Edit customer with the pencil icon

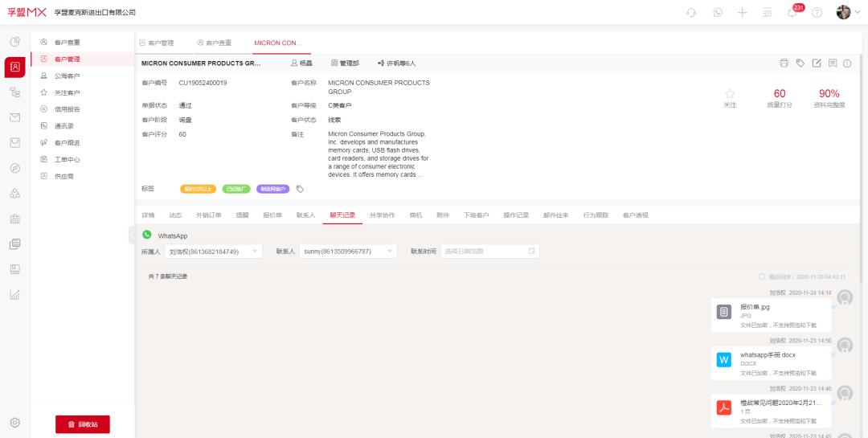coord(817,63)
